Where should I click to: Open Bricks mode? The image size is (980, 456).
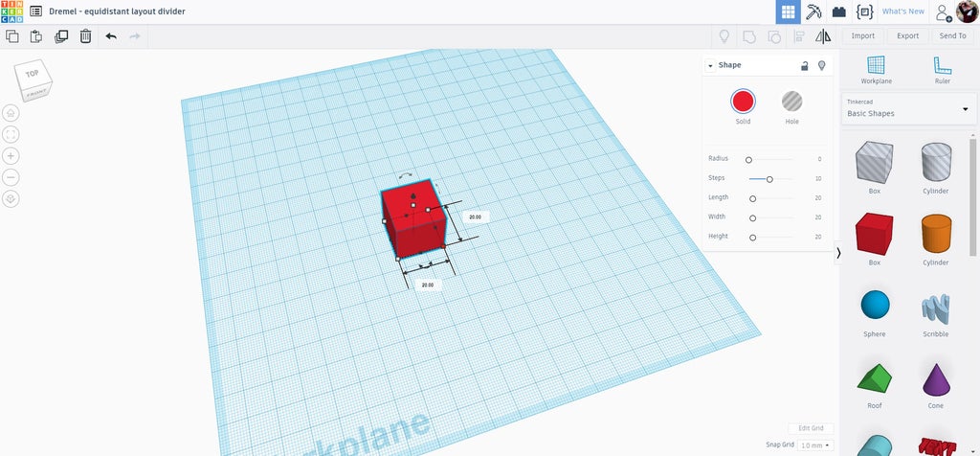click(838, 11)
